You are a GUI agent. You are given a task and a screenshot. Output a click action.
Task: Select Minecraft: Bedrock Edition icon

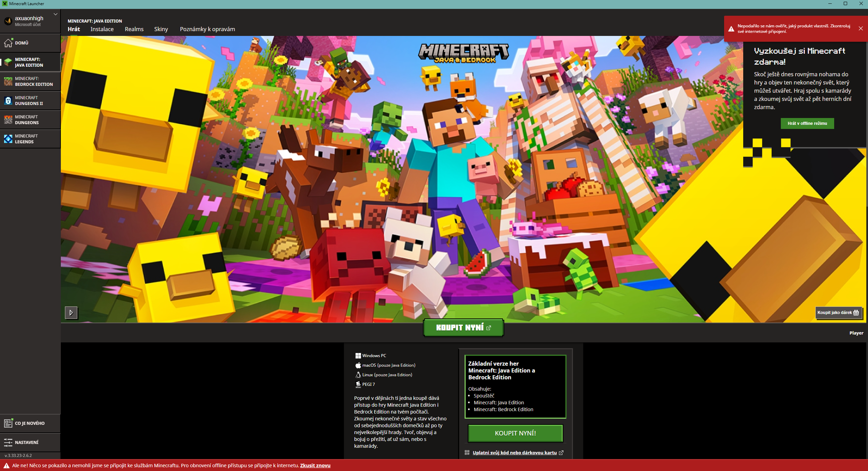[x=8, y=81]
